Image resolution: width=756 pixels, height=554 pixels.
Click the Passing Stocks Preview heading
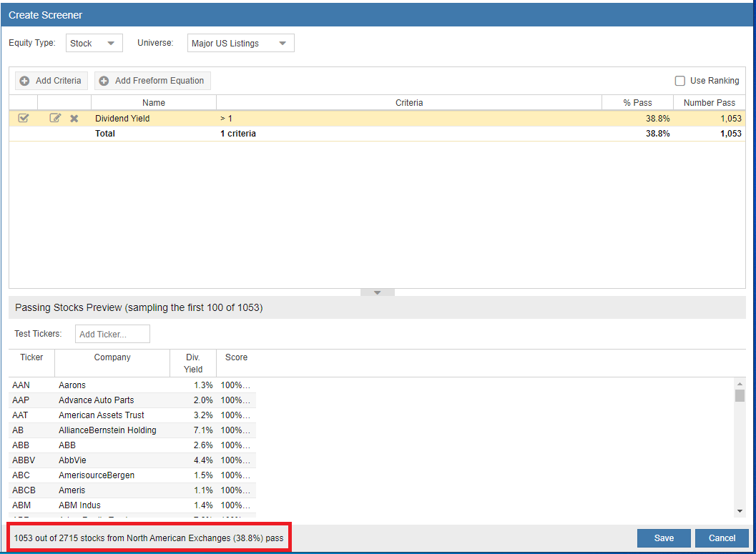click(139, 307)
